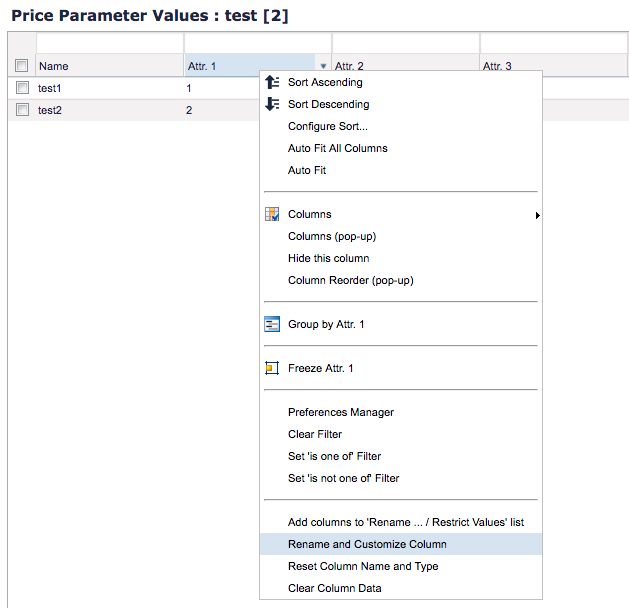Open Preferences Manager
Image resolution: width=629 pixels, height=608 pixels.
point(401,412)
